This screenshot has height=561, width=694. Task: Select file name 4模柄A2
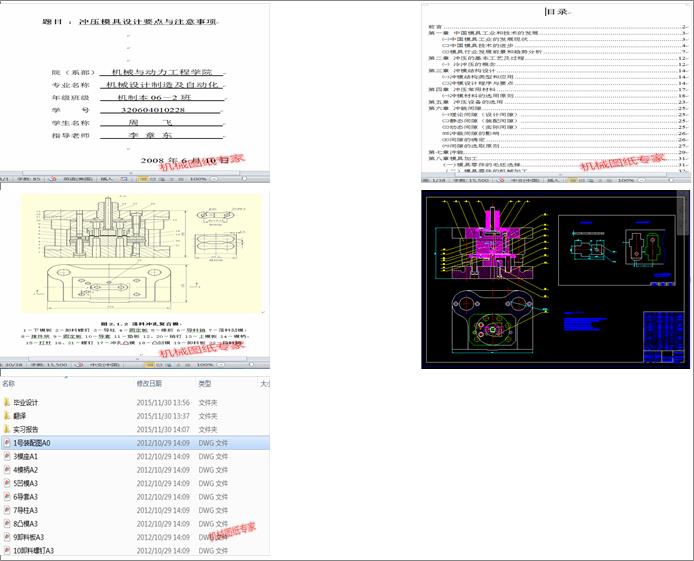[25, 470]
